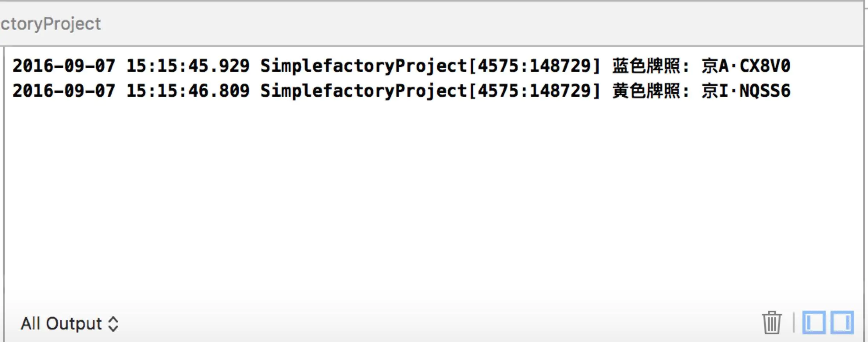Click [4575:148729] in the second log line
Screen dimensions: 868x342
point(534,91)
